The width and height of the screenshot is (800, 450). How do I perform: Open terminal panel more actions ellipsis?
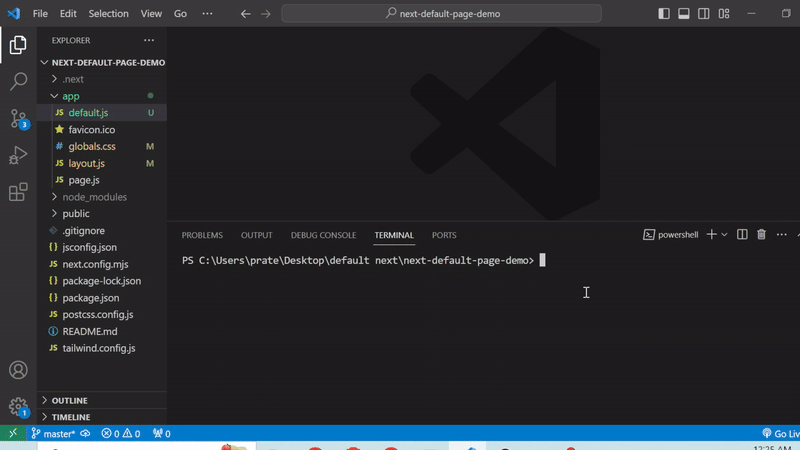tap(782, 235)
